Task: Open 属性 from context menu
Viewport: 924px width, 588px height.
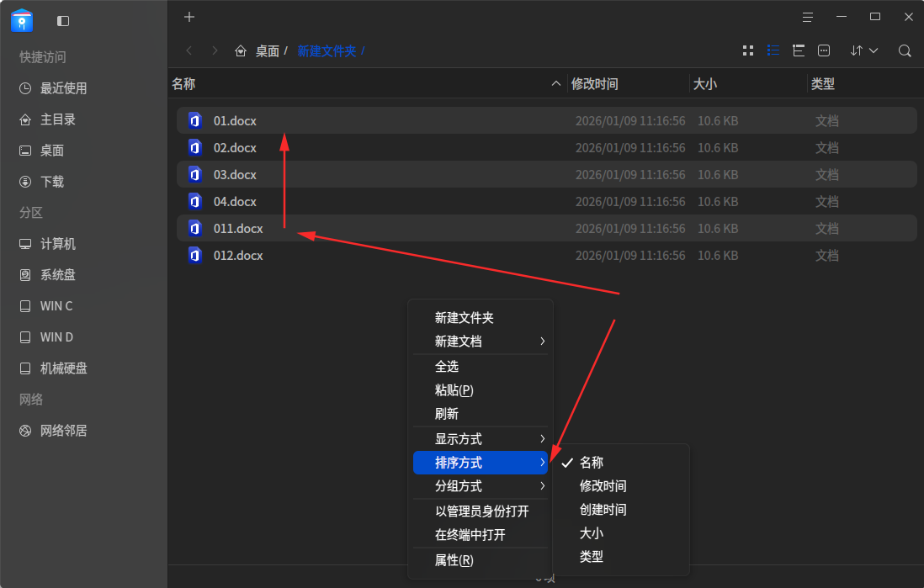Action: pyautogui.click(x=481, y=560)
